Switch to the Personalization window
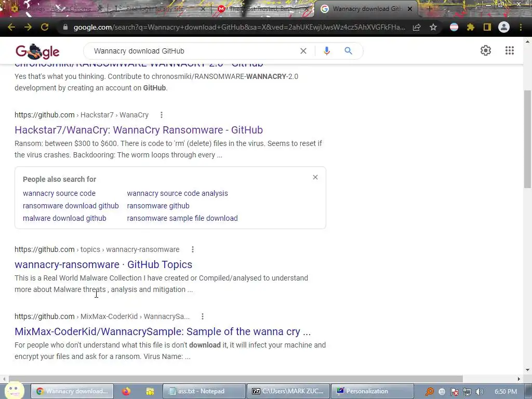The width and height of the screenshot is (532, 399). point(372,391)
